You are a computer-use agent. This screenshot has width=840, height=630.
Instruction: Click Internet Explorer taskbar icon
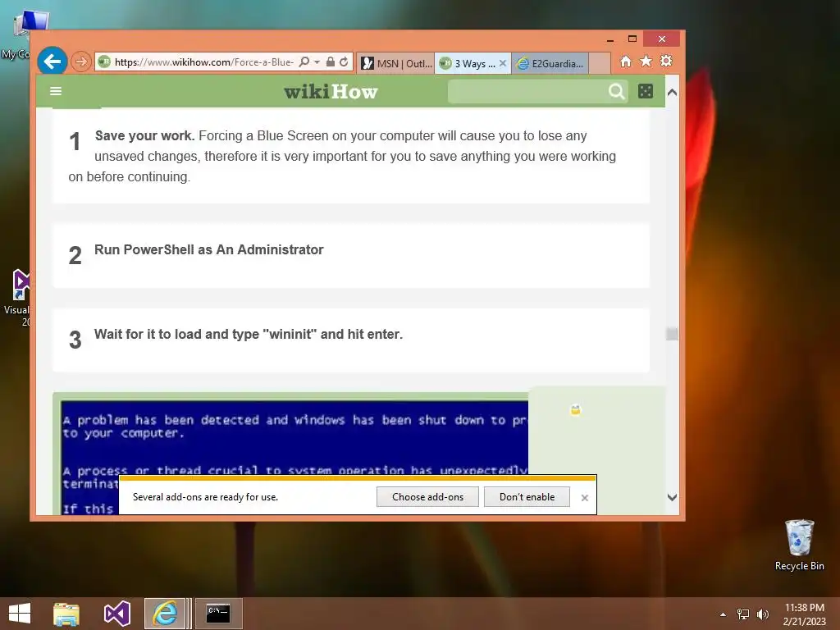pyautogui.click(x=165, y=614)
